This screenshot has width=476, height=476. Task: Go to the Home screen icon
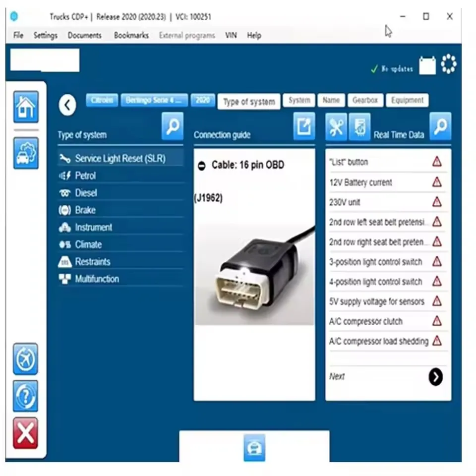[x=26, y=107]
